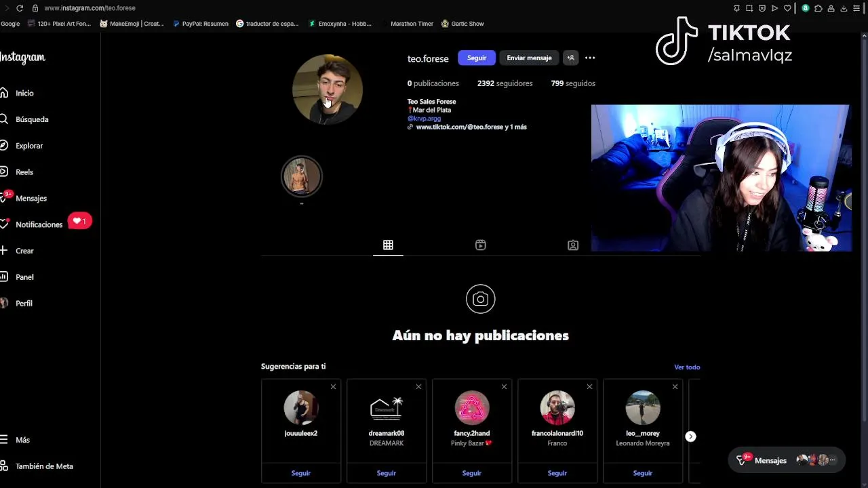Open browser extensions puzzle icon

pos(818,8)
